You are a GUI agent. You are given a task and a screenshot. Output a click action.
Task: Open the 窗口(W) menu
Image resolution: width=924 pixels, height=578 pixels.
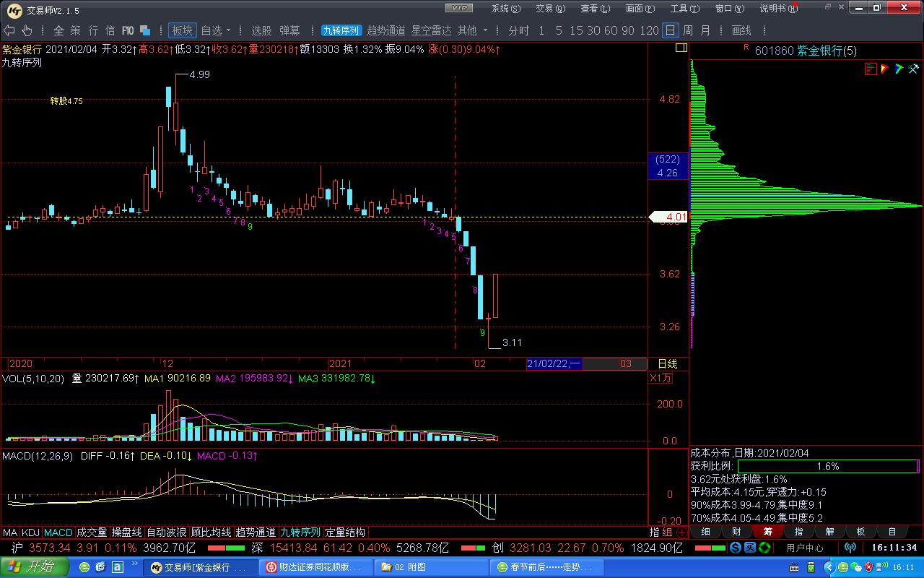point(729,9)
